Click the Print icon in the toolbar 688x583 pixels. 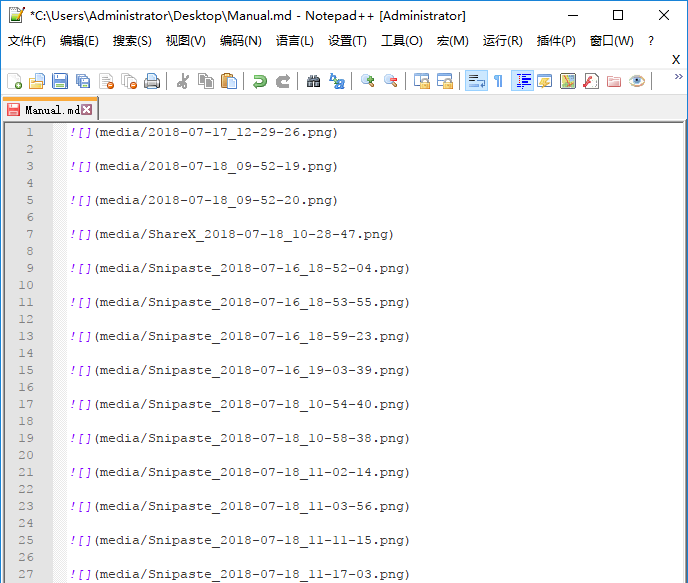152,81
